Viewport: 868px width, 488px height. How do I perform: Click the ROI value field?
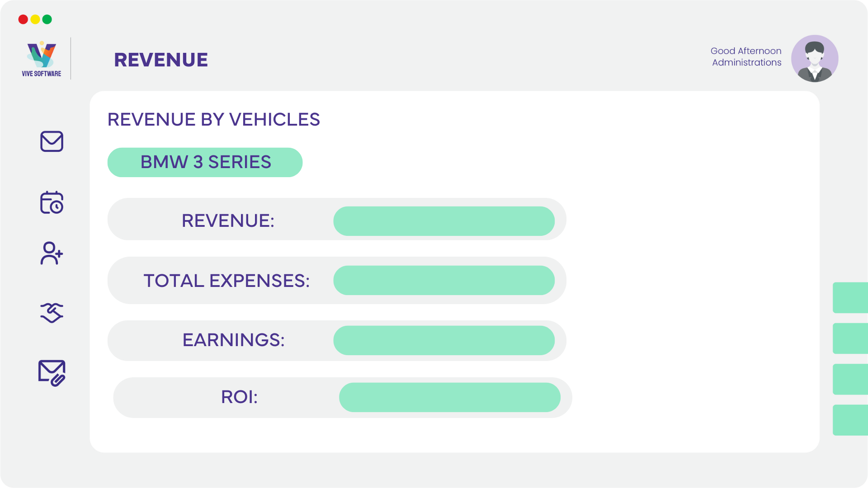pyautogui.click(x=450, y=397)
